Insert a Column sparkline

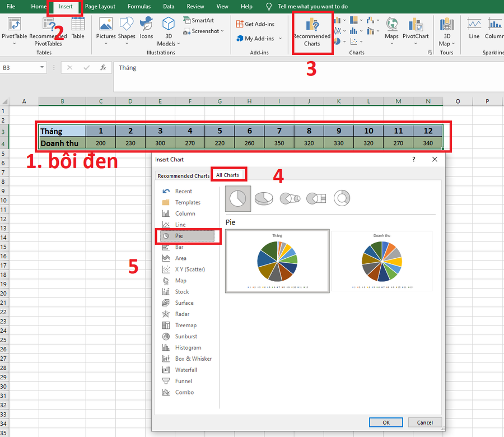pos(494,29)
